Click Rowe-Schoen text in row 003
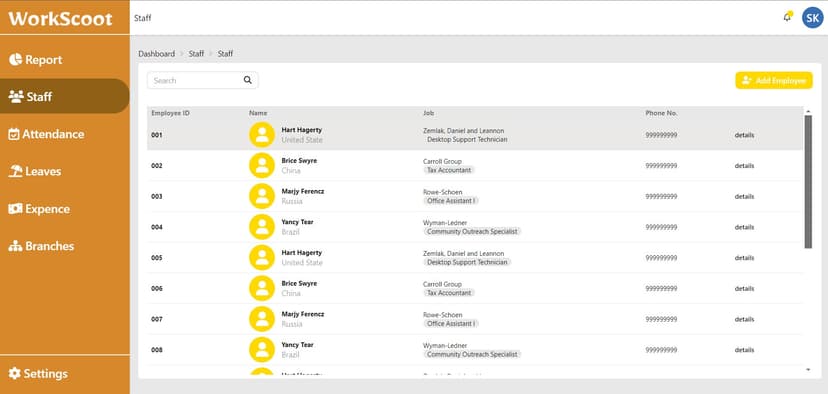The height and width of the screenshot is (394, 828). coord(443,192)
